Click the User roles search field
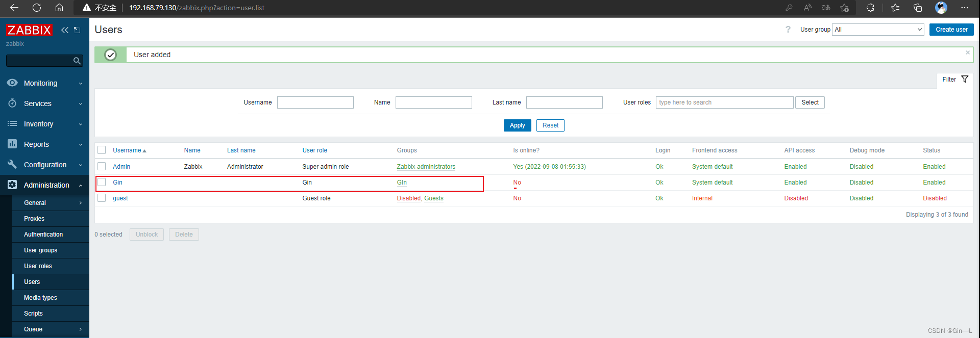The width and height of the screenshot is (980, 338). click(725, 102)
